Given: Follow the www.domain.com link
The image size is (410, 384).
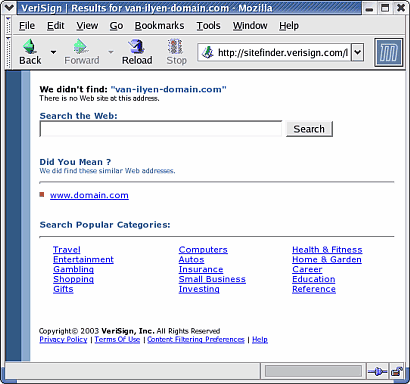Looking at the screenshot, I should coord(89,195).
